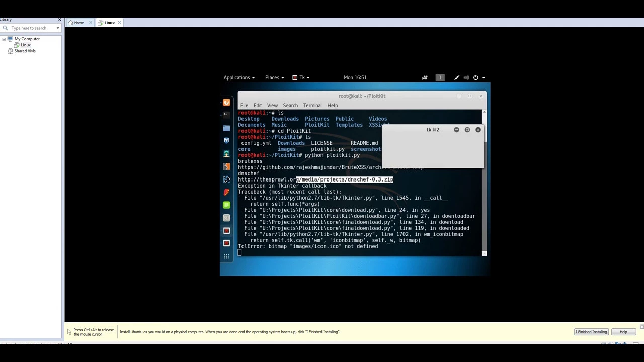Screen dimensions: 644x362
Task: Click I Finished Installing button
Action: click(x=591, y=332)
